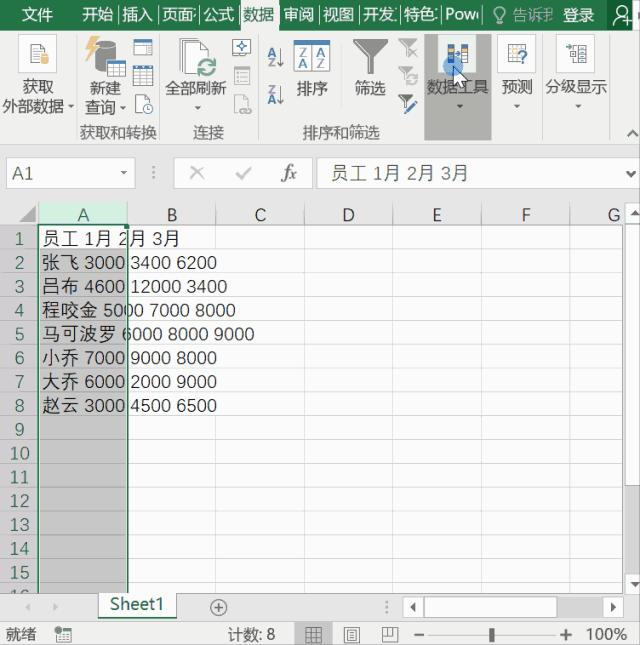Click the 重新应用 filter icon
This screenshot has width=640, height=645.
pyautogui.click(x=408, y=76)
